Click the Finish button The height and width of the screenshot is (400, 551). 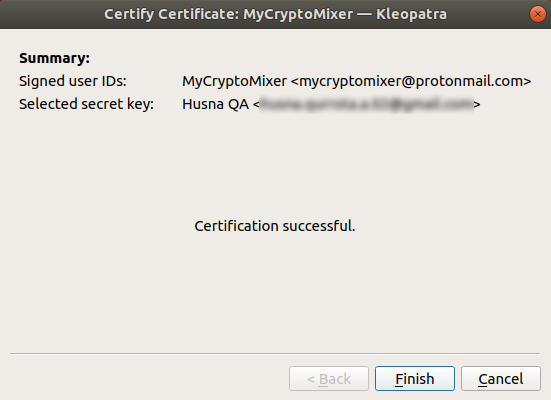tap(415, 379)
